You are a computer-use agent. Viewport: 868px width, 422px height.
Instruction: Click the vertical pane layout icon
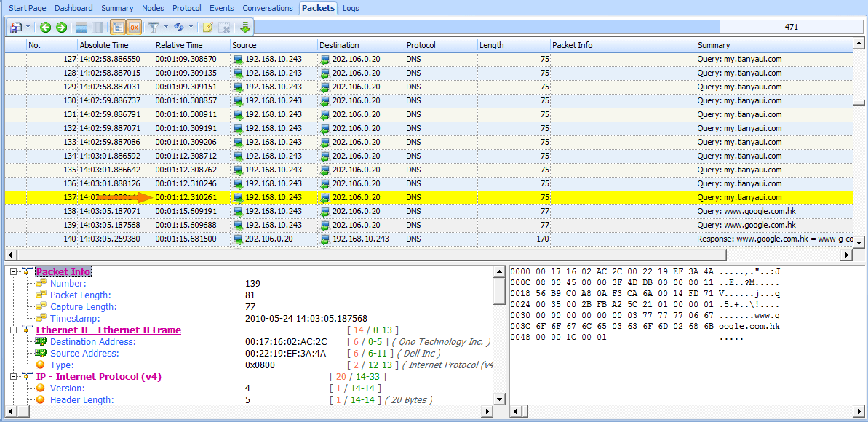97,27
